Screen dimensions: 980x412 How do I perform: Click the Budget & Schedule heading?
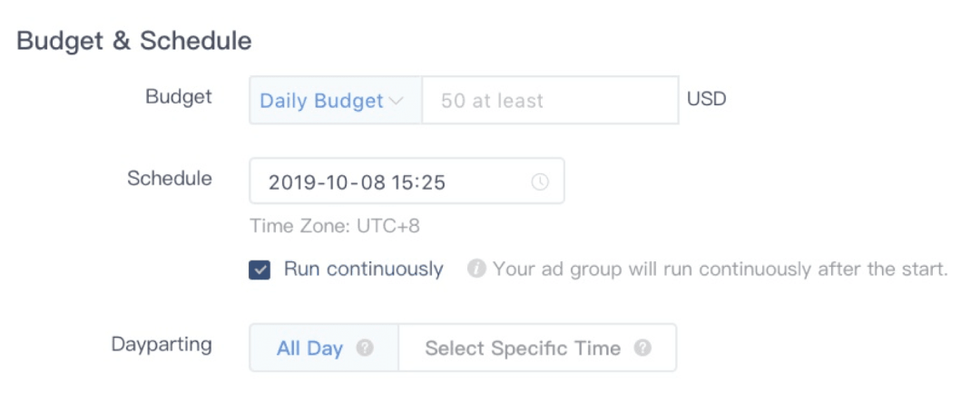pos(134,41)
